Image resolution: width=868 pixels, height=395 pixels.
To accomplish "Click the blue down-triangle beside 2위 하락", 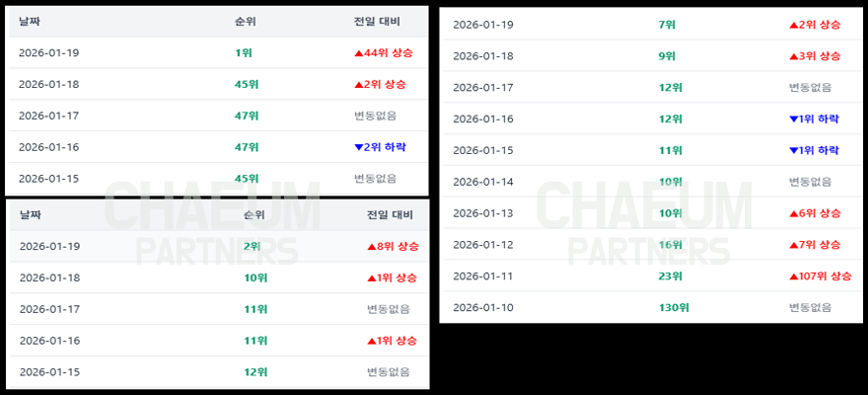I will coord(359,147).
